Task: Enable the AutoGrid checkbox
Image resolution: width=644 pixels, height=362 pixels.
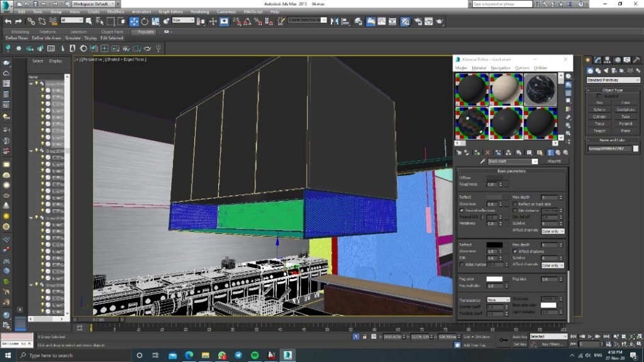Action: click(599, 96)
